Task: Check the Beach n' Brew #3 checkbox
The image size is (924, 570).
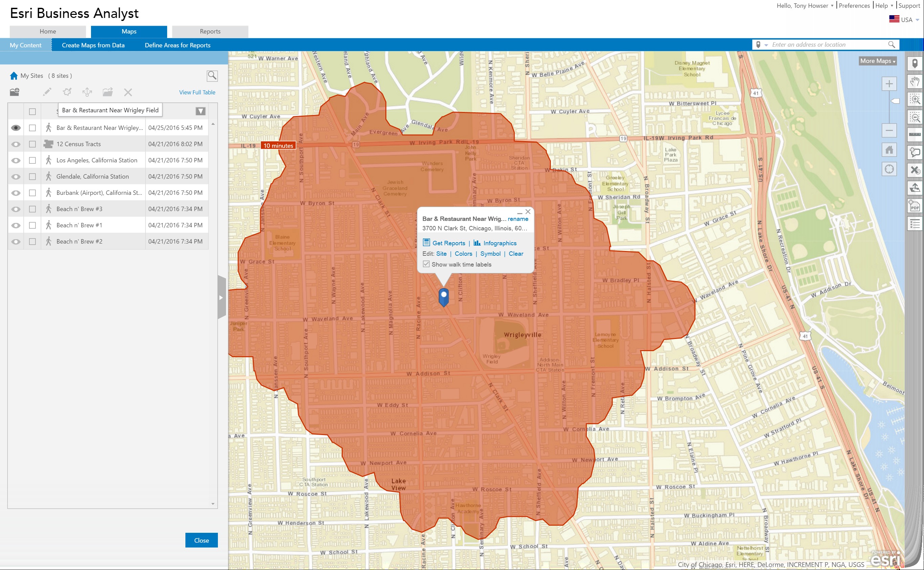Action: [x=32, y=209]
